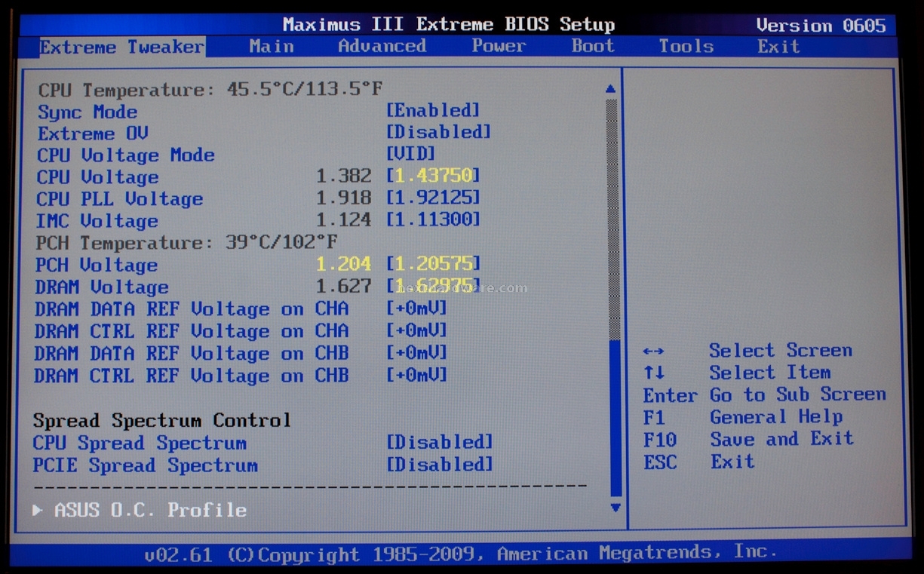Screen dimensions: 924x574
Task: Edit CPU PLL Voltage field 1.92125
Action: point(433,198)
